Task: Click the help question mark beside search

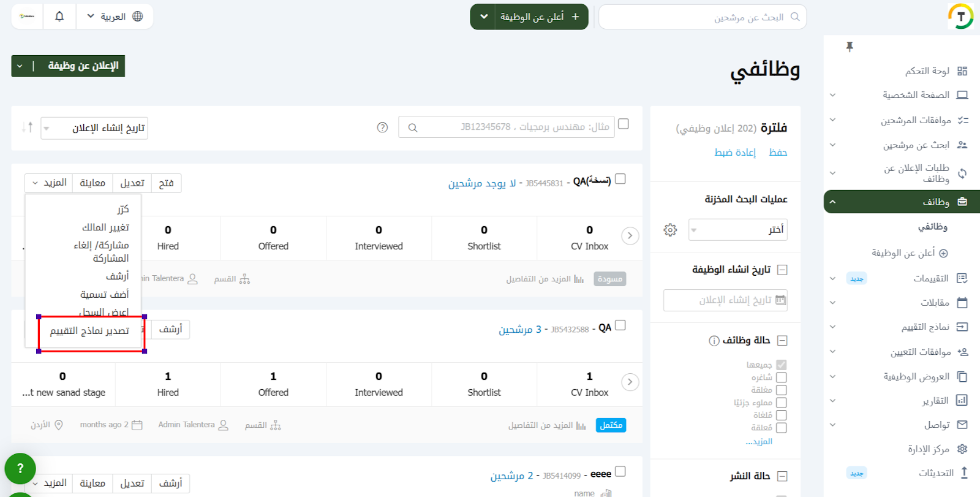Action: click(x=382, y=127)
